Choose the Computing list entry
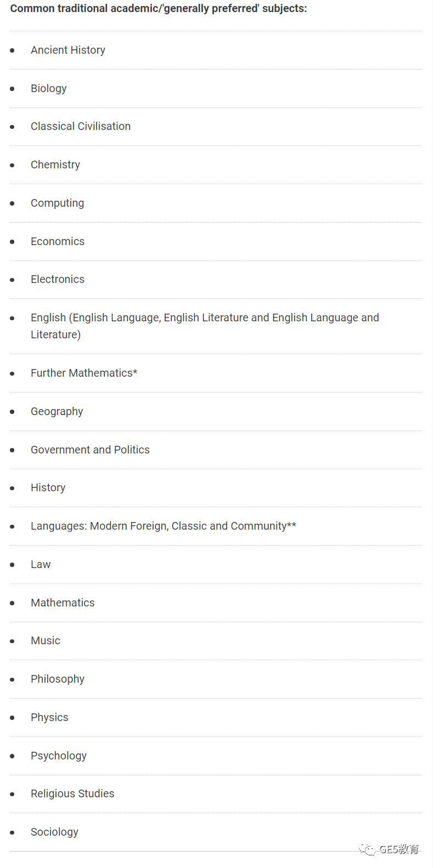The width and height of the screenshot is (433, 868). 58,203
